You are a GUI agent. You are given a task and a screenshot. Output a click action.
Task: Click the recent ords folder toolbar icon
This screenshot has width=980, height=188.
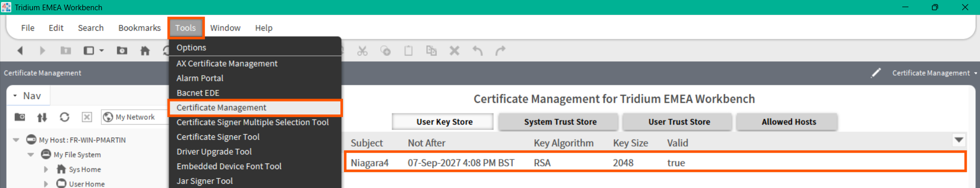[122, 51]
